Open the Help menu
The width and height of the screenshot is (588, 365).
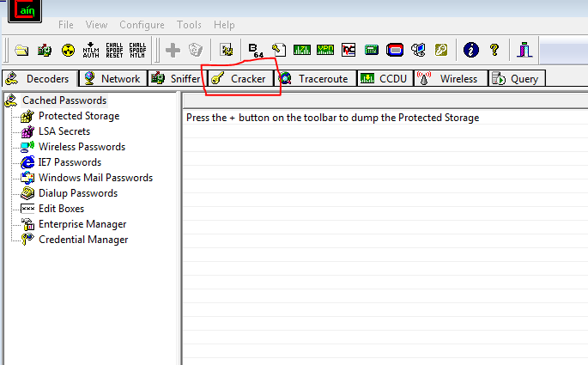tap(224, 25)
